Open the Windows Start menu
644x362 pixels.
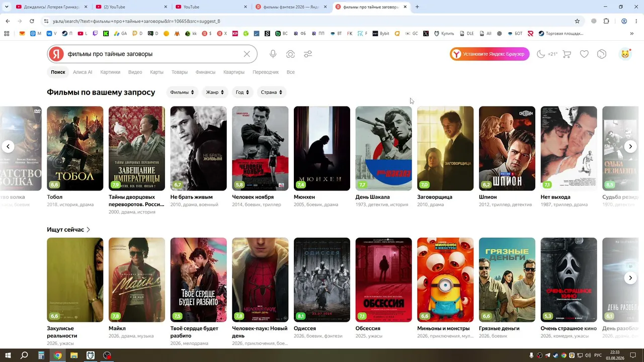[x=8, y=355]
